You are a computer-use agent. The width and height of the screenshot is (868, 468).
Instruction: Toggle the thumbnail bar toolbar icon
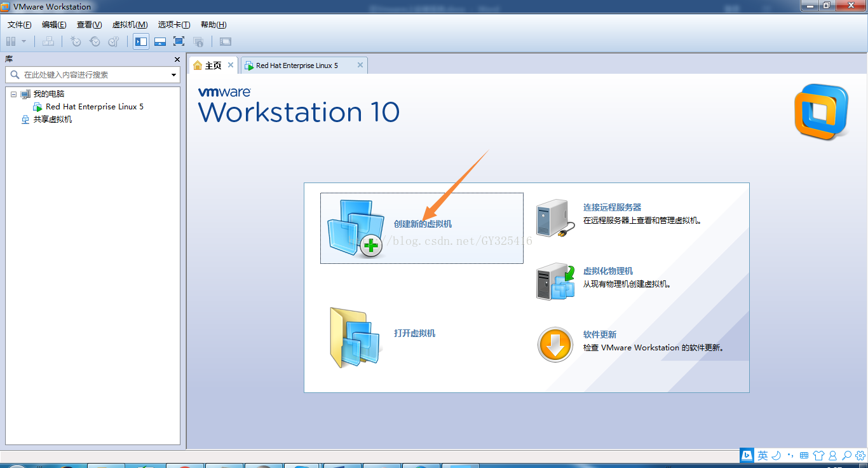(x=160, y=41)
